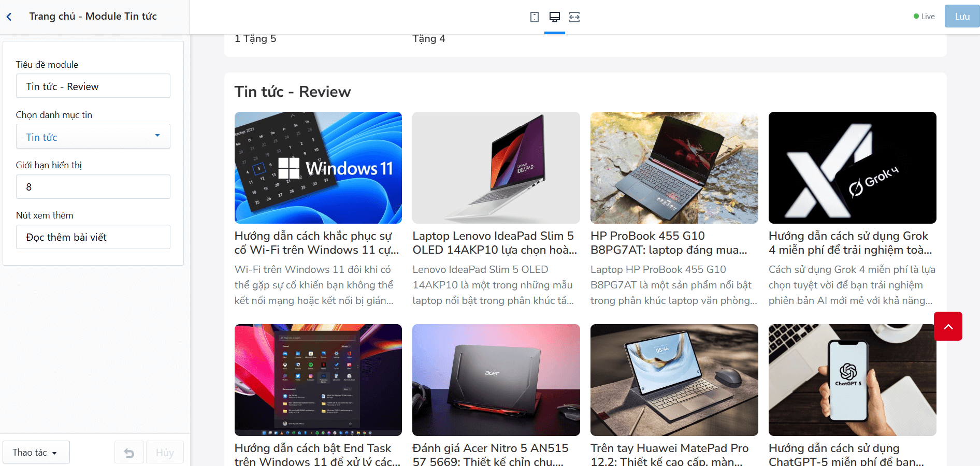Click the Trang chủ - Module Tin tức title
Viewport: 980px width, 466px height.
point(93,16)
